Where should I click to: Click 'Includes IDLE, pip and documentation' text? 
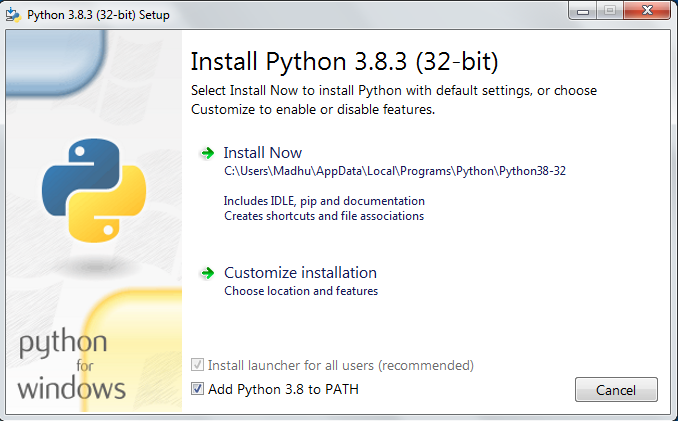click(x=324, y=201)
